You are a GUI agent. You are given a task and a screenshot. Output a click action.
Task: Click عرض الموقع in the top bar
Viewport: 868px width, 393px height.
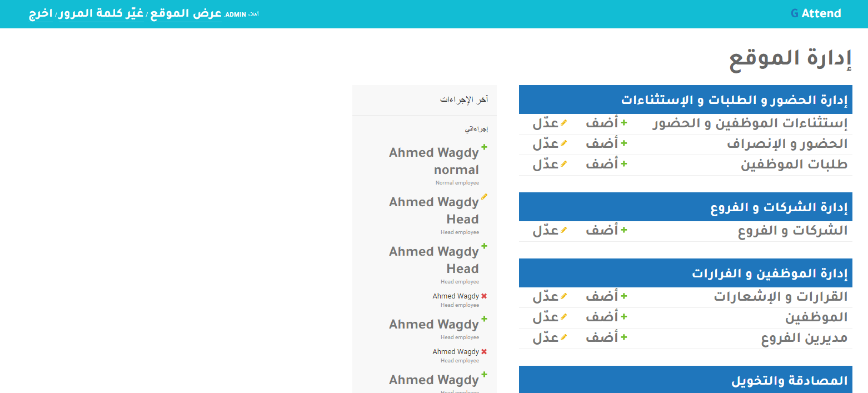point(186,13)
